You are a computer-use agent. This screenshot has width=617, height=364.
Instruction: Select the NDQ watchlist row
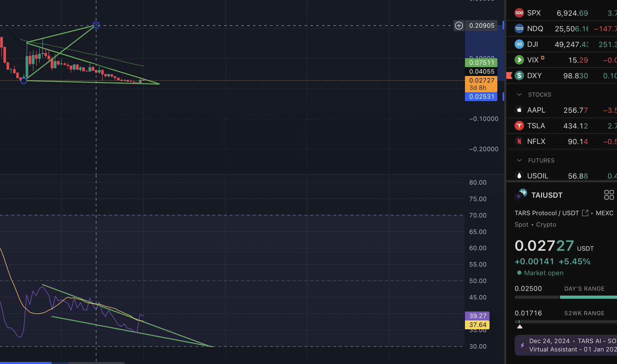coord(535,29)
